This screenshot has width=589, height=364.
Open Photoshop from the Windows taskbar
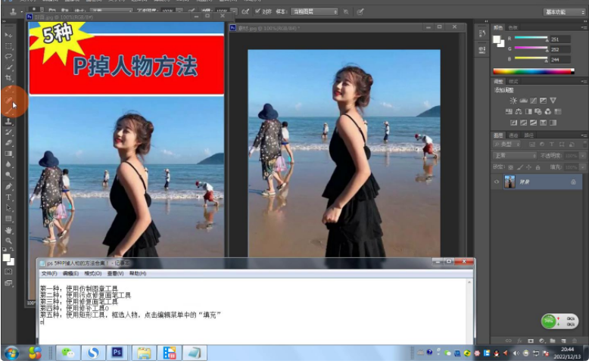pyautogui.click(x=117, y=353)
